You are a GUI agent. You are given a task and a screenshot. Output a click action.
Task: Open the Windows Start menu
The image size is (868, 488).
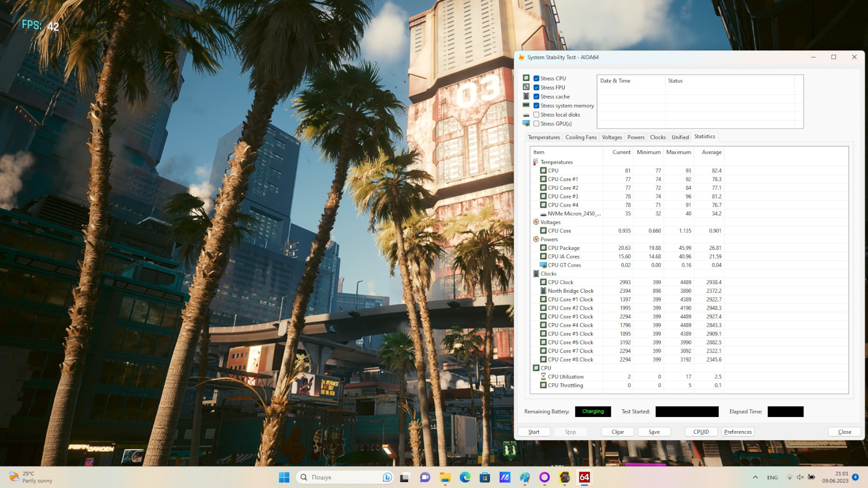(284, 477)
